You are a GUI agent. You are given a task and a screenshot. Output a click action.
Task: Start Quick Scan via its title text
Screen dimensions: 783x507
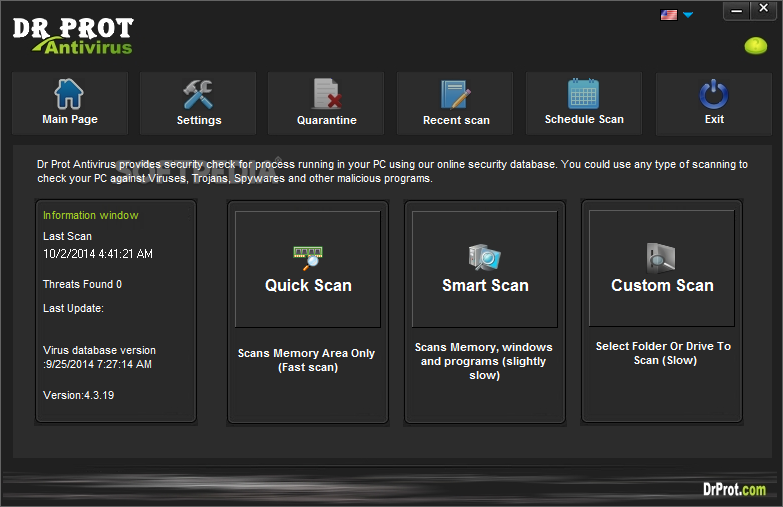[x=308, y=285]
